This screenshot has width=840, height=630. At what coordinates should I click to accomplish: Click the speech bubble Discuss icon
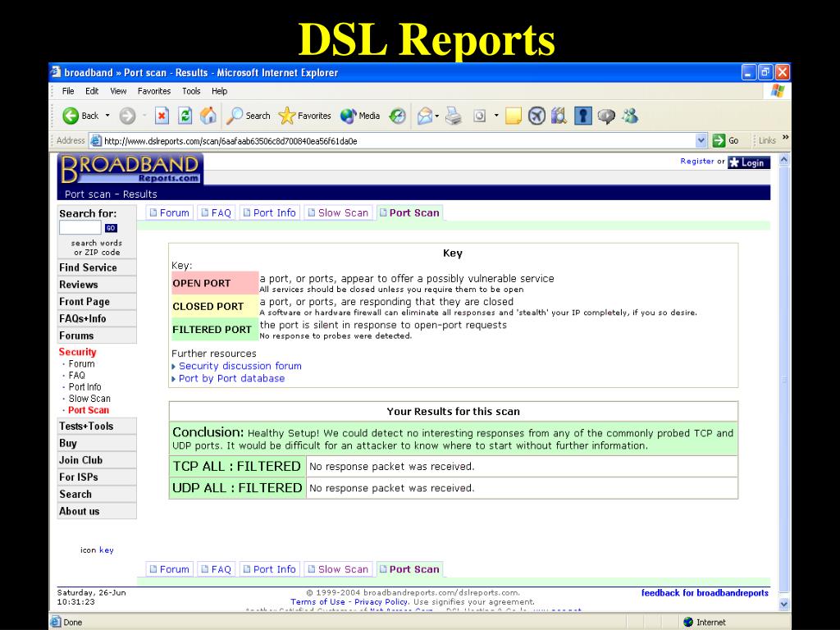pos(606,116)
